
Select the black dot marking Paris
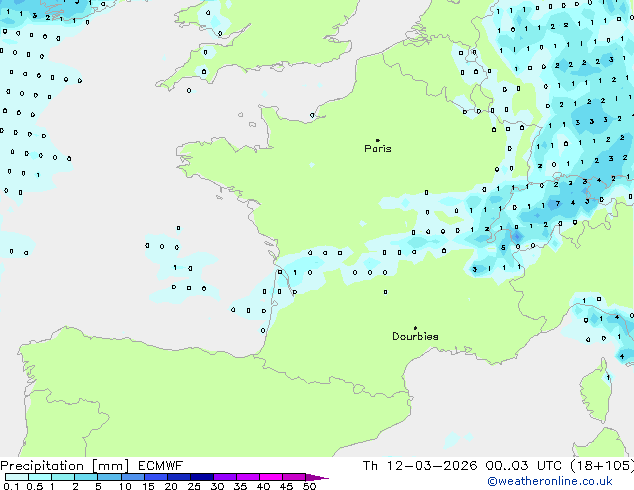378,140
